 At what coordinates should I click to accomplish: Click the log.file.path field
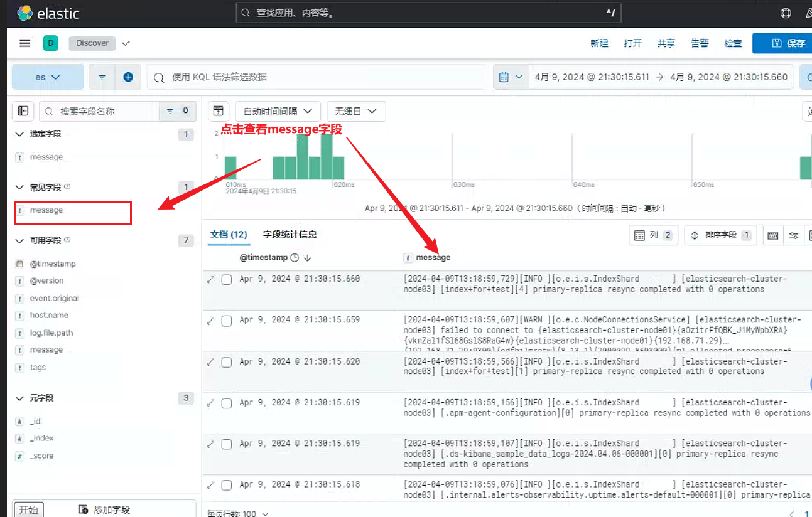point(51,333)
